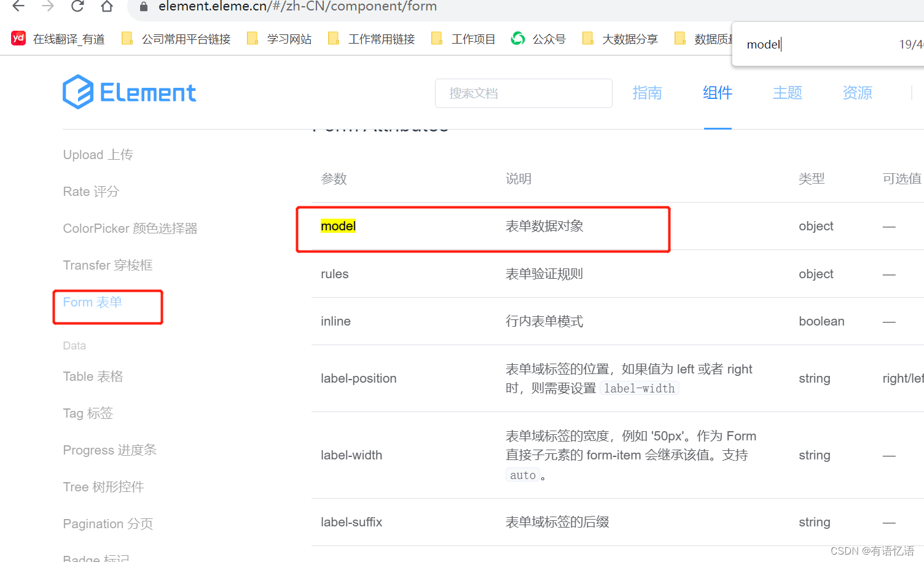Image resolution: width=924 pixels, height=562 pixels.
Task: Click the 类型 column header
Action: 812,179
